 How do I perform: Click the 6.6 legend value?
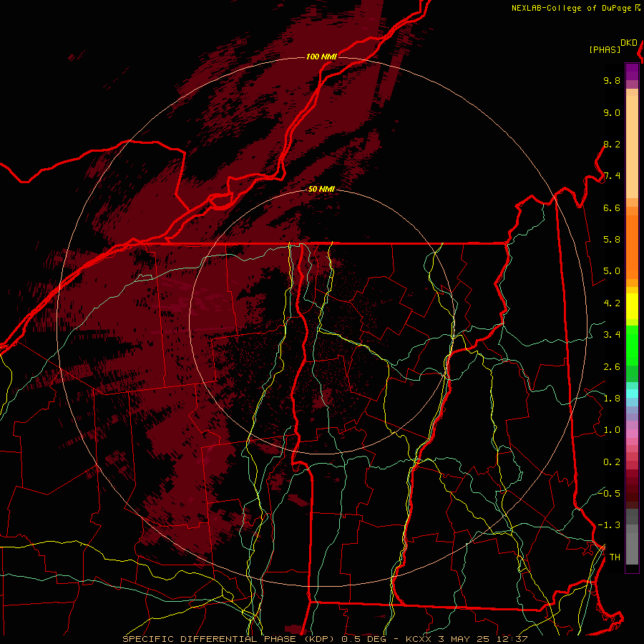point(612,208)
